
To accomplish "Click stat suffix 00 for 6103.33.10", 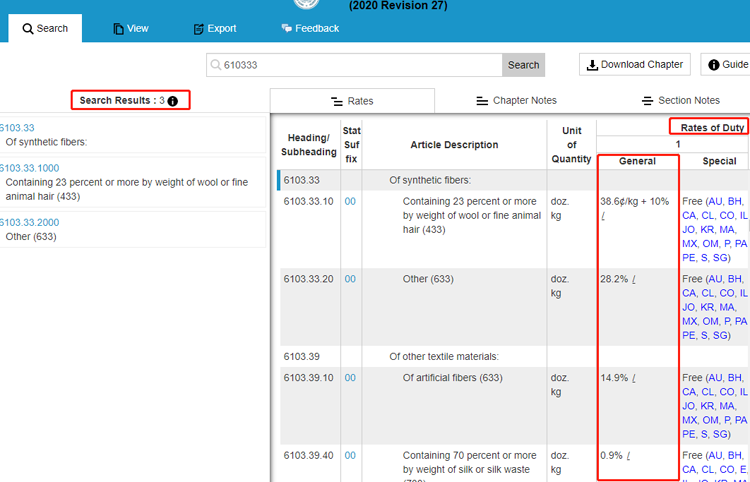I will click(350, 201).
